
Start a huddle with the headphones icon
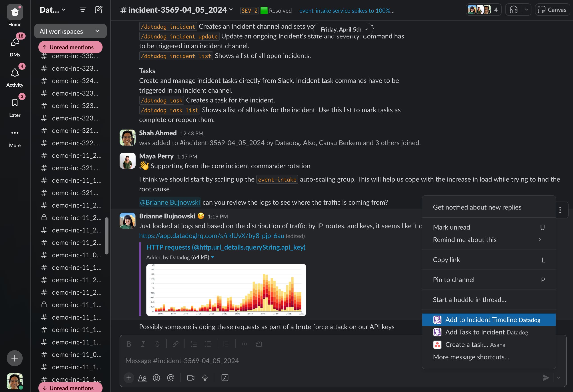(x=514, y=10)
